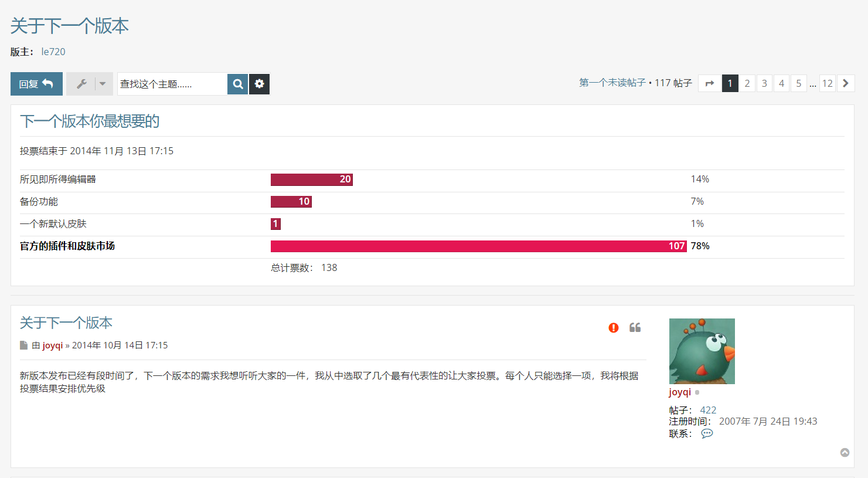Expand topic tools dropdown arrow
This screenshot has height=478, width=868.
103,84
